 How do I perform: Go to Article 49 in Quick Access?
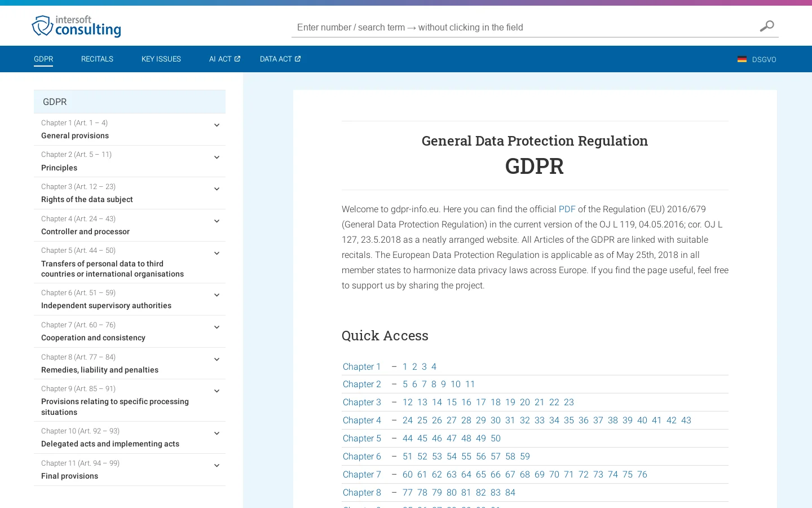(481, 438)
